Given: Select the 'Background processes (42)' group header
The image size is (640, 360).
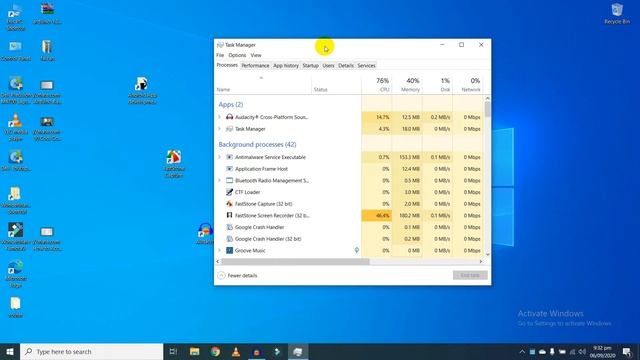Looking at the screenshot, I should click(257, 144).
